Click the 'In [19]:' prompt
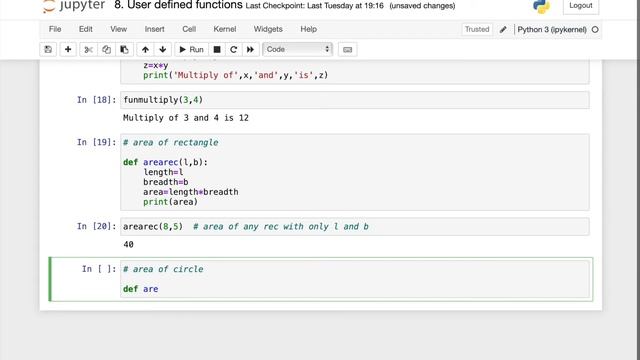640x360 pixels. (x=97, y=142)
